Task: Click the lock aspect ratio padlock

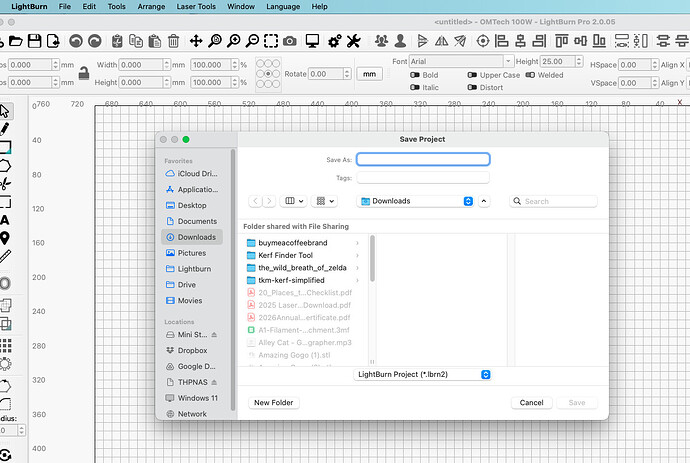Action: click(84, 73)
